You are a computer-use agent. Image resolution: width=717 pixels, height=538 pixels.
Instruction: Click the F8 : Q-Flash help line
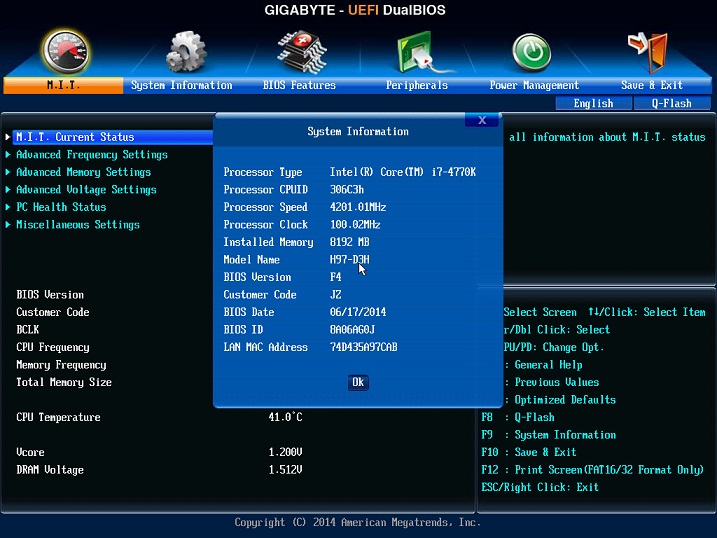pos(518,417)
